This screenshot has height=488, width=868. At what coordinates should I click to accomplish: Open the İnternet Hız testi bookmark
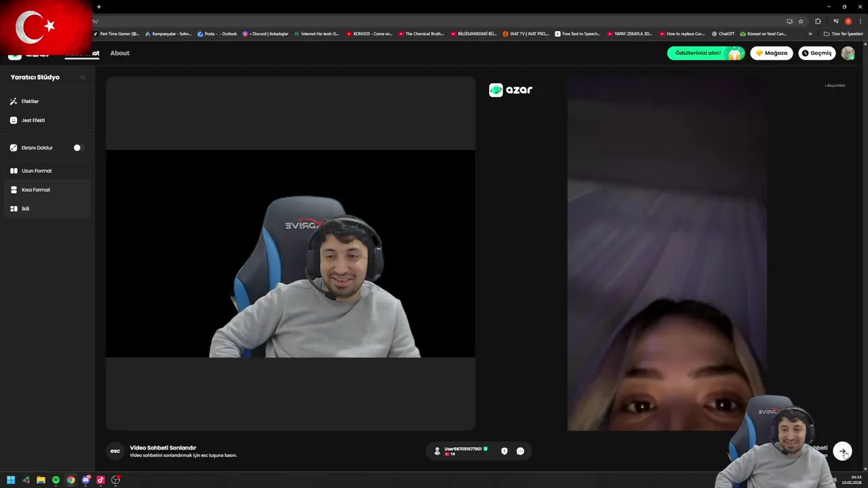tap(317, 34)
